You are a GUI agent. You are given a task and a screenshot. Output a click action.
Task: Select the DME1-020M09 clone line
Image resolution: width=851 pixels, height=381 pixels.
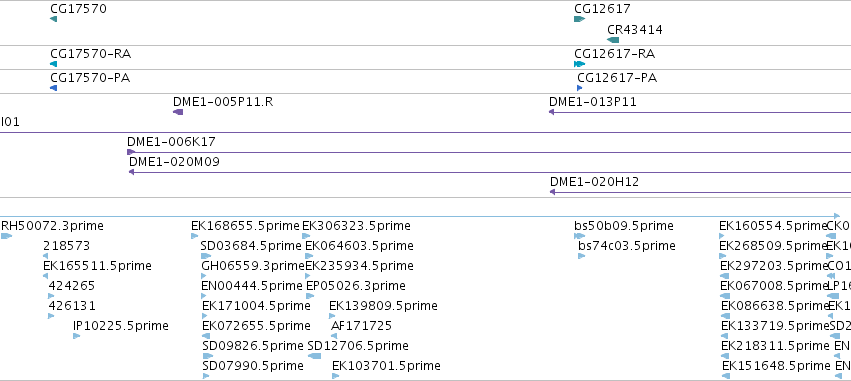coord(490,172)
